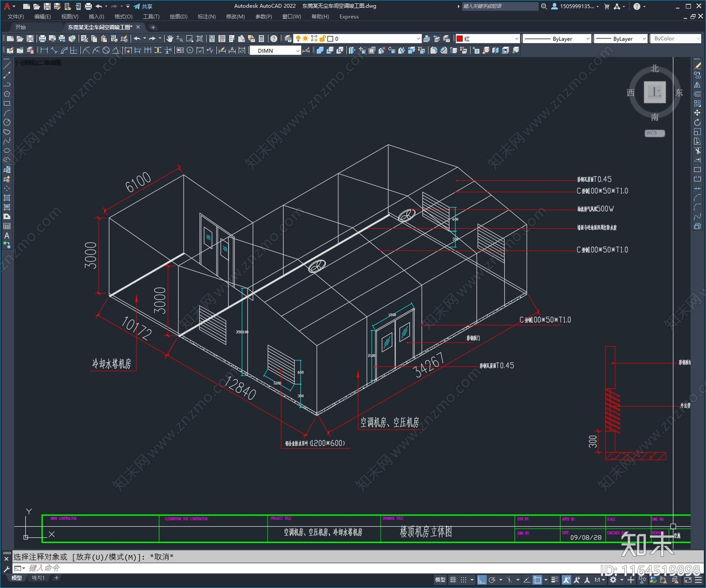Click the Plot printer icon in standard toolbar

tap(42, 39)
